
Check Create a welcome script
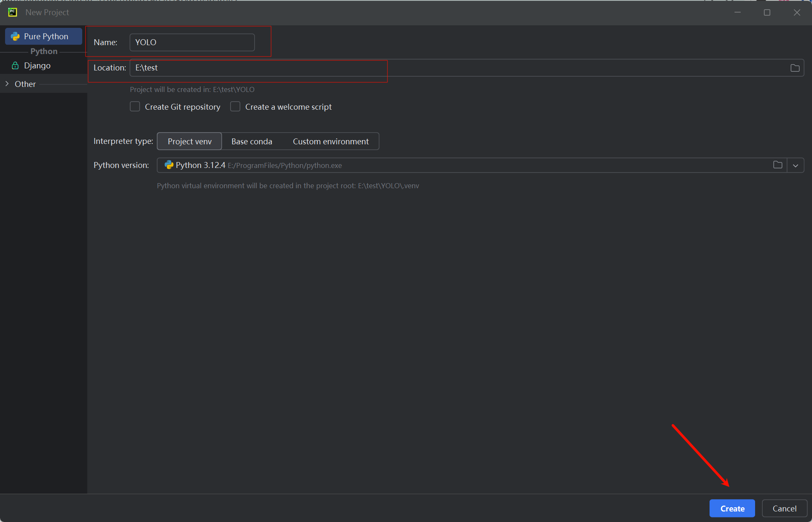click(x=235, y=107)
